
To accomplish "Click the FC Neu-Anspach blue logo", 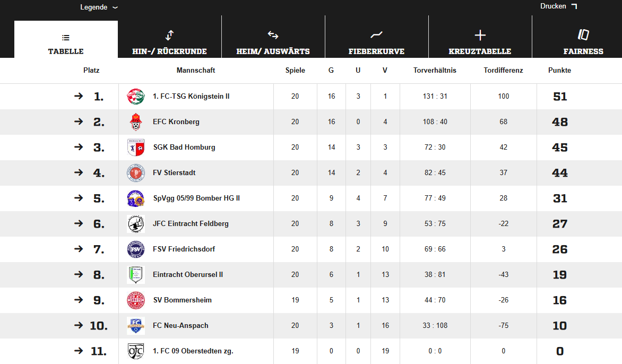I will [136, 326].
